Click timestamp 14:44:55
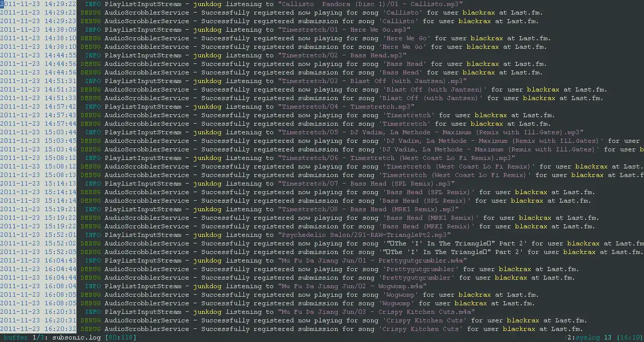 pos(60,55)
